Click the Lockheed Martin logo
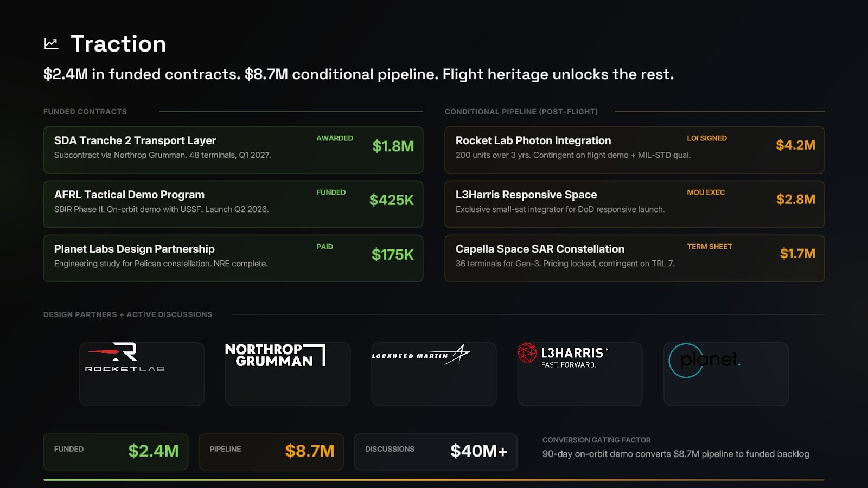This screenshot has height=488, width=868. pos(420,355)
